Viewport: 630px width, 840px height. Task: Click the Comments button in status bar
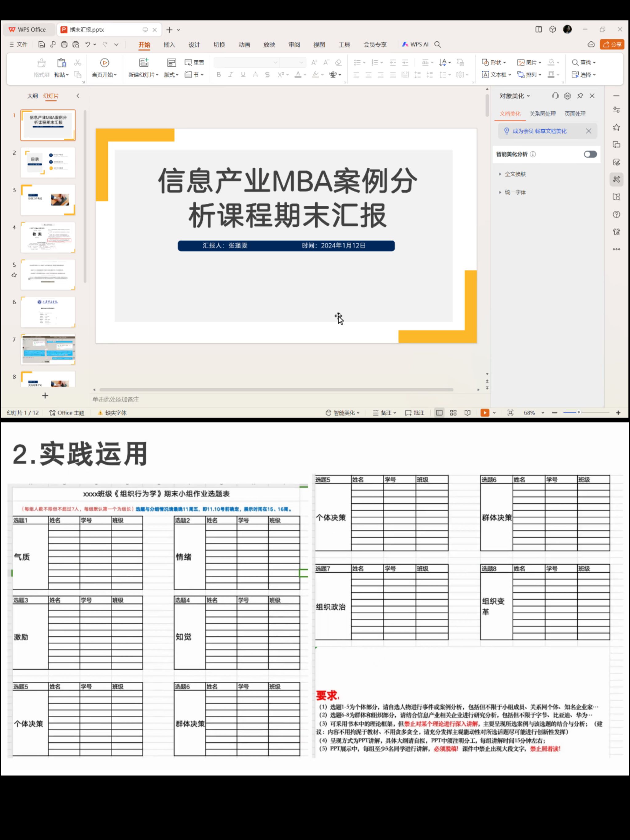[415, 413]
